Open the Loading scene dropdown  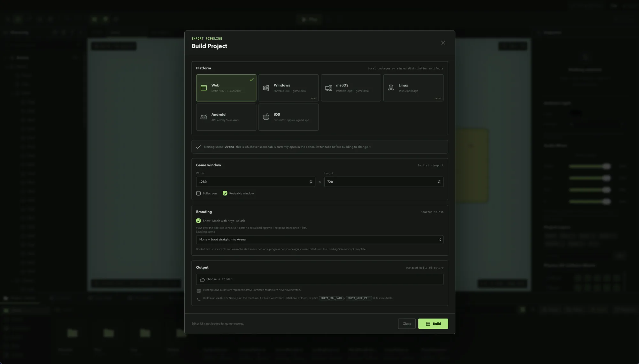point(319,239)
